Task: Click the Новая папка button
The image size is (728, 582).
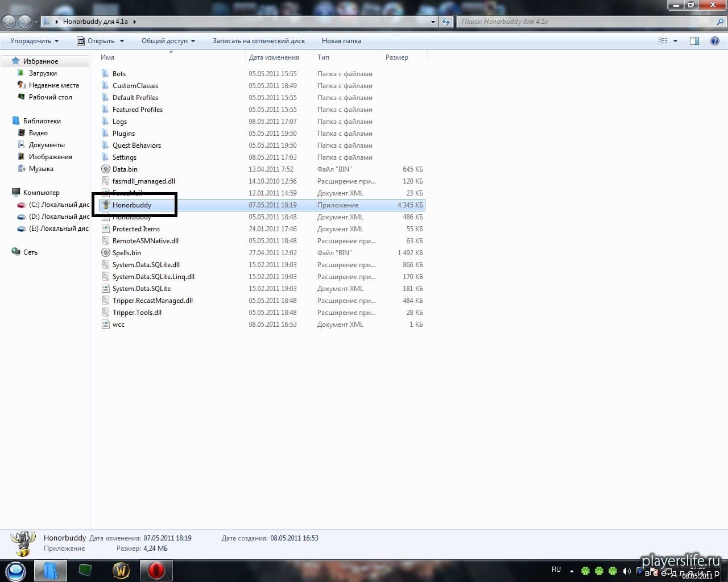Action: click(x=341, y=41)
